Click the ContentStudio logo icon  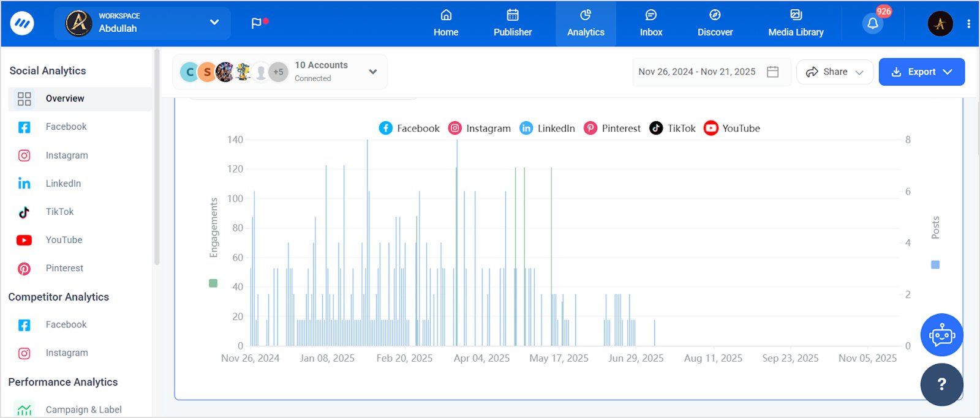(x=22, y=23)
